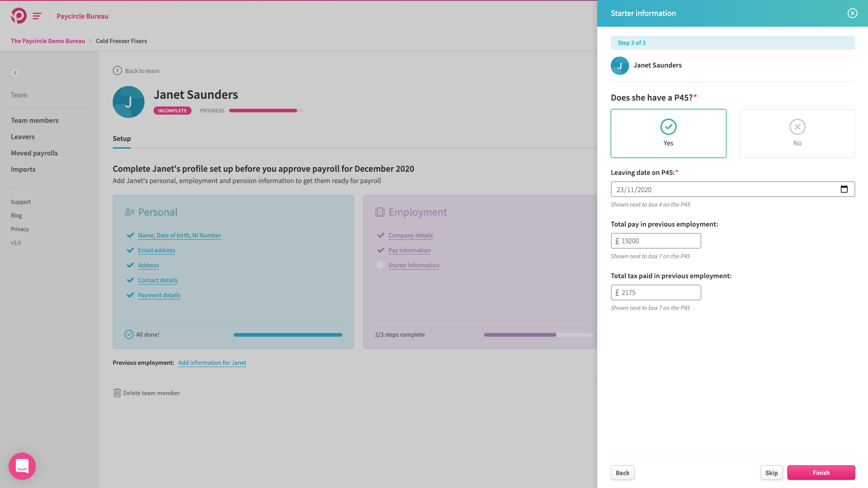868x488 pixels.
Task: Click Add information for Janet link
Action: coord(212,362)
